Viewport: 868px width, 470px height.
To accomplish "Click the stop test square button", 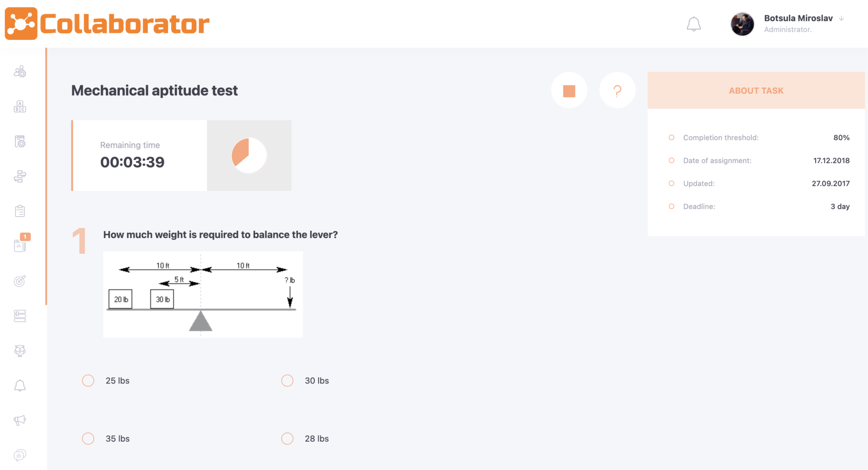I will [x=569, y=90].
